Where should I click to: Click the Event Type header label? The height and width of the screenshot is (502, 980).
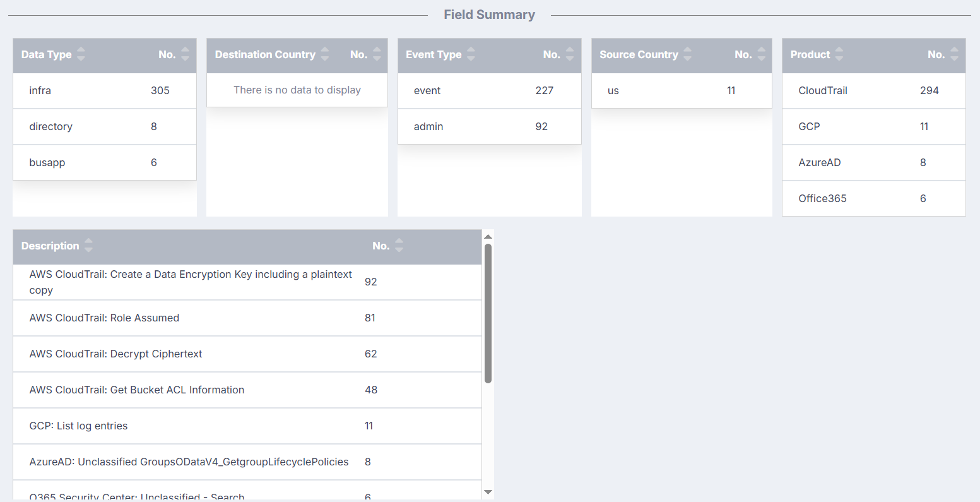pyautogui.click(x=434, y=54)
